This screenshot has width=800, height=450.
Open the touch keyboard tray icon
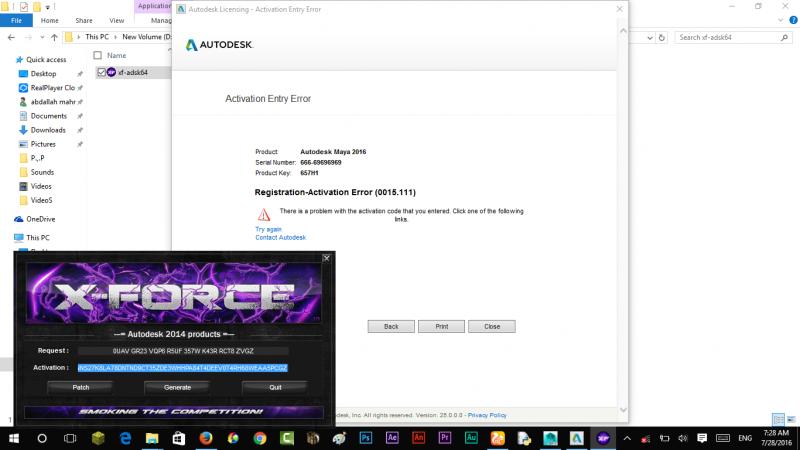[x=723, y=438]
